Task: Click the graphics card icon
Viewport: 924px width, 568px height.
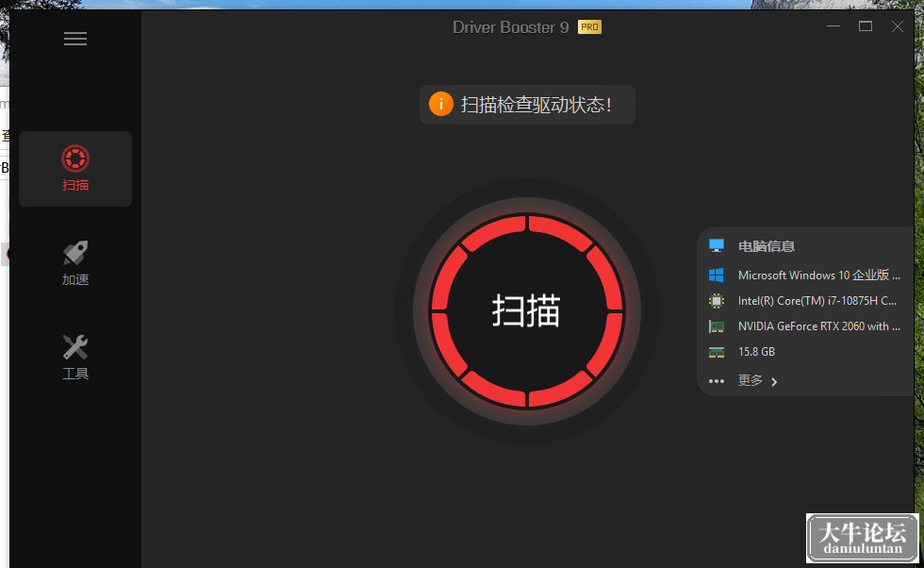Action: (x=716, y=326)
